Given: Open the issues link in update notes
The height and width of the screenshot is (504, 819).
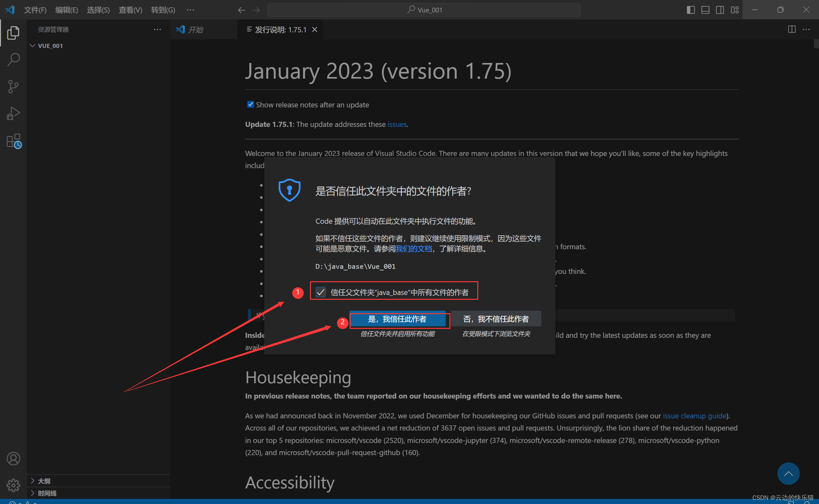Looking at the screenshot, I should 396,124.
